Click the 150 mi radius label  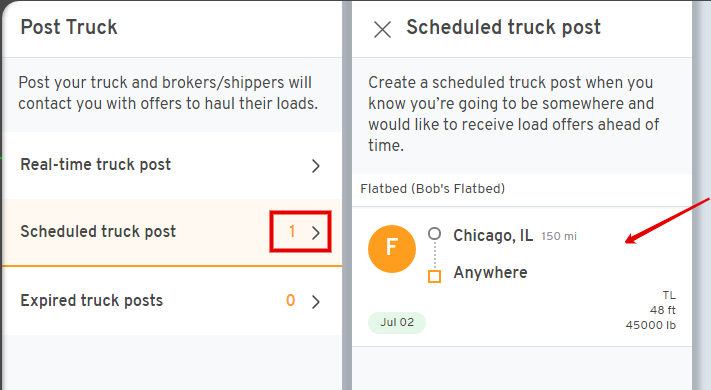pos(559,236)
